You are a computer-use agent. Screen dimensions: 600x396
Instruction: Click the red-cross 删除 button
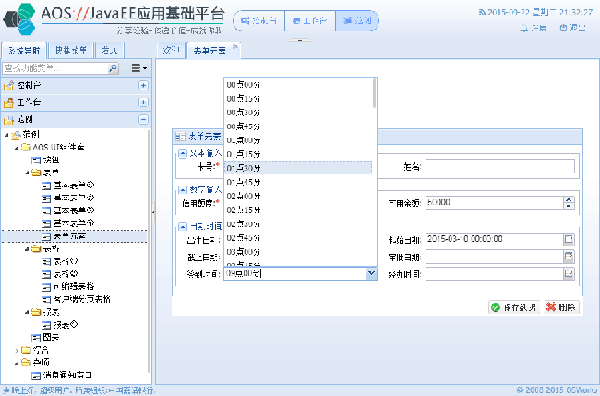click(x=562, y=307)
